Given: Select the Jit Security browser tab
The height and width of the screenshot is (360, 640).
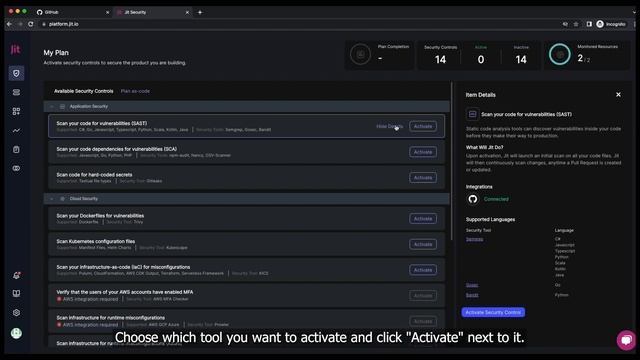Looking at the screenshot, I should (153, 12).
